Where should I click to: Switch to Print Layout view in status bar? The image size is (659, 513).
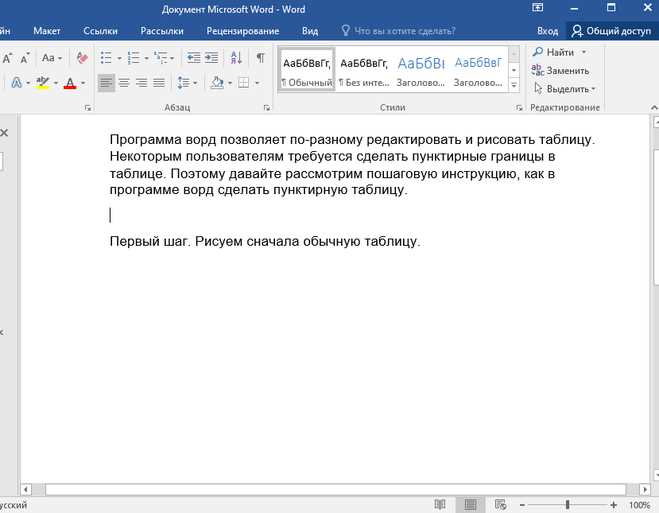(470, 505)
